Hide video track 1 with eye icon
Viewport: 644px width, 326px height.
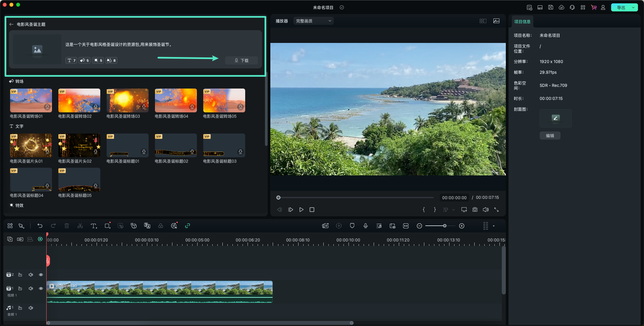tap(41, 288)
